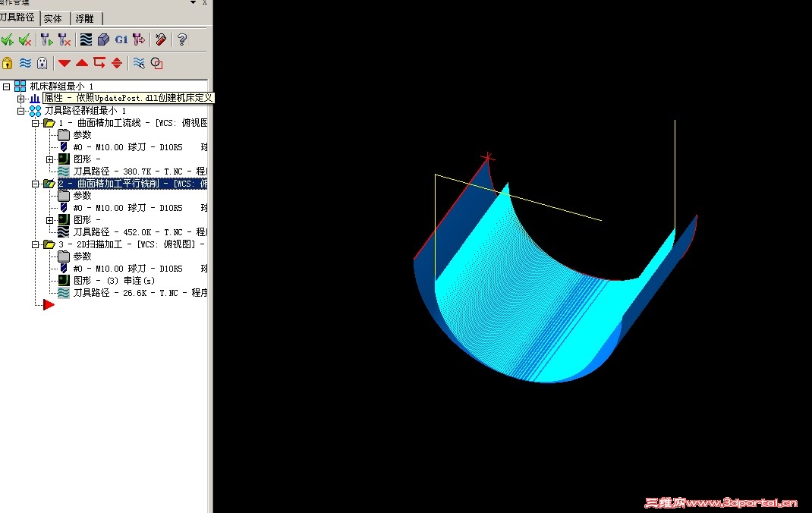The image size is (812, 513).
Task: Switch to 浮雕 tab
Action: (85, 19)
